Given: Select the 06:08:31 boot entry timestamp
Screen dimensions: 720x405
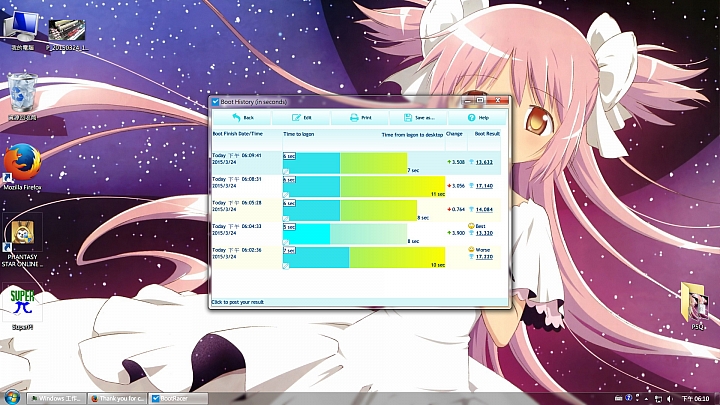Looking at the screenshot, I should 236,183.
